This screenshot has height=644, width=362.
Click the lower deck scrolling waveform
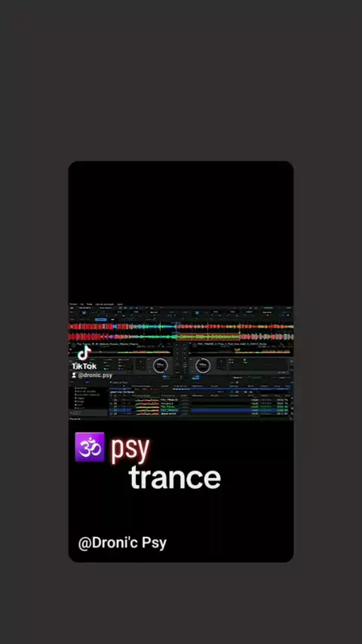tap(181, 337)
